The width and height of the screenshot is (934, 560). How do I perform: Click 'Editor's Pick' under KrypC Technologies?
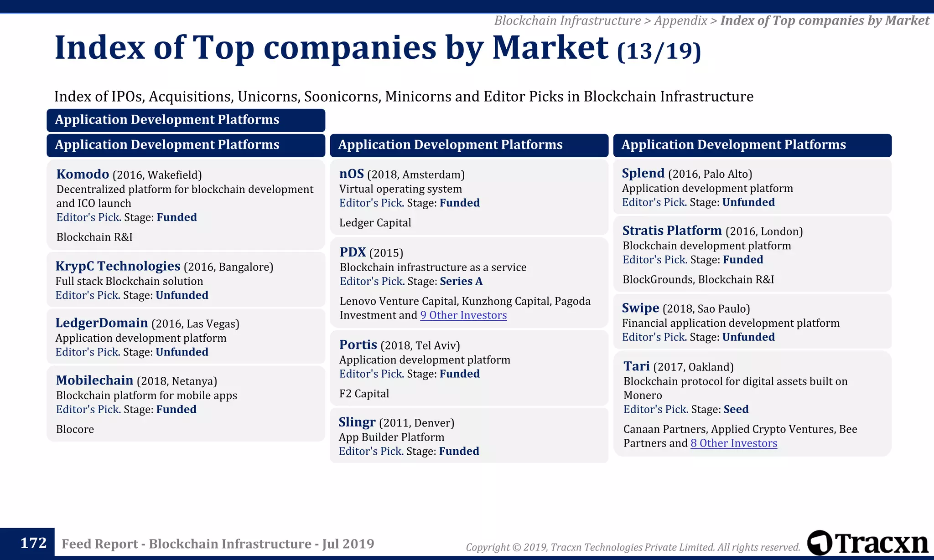(x=87, y=295)
